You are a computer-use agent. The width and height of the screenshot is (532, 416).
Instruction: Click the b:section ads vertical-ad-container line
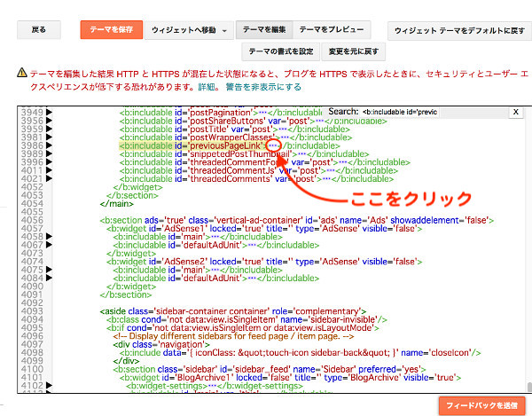click(296, 220)
